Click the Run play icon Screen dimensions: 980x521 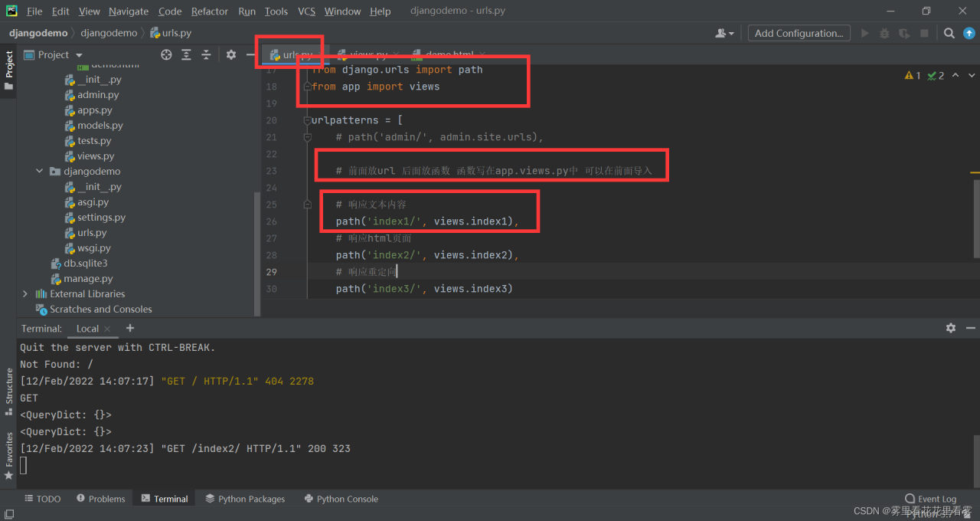[865, 33]
